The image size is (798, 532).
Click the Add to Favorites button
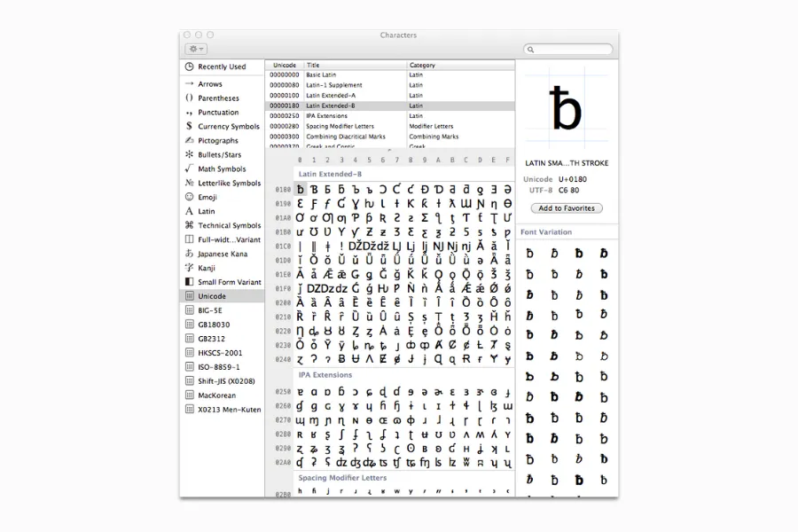(x=566, y=207)
